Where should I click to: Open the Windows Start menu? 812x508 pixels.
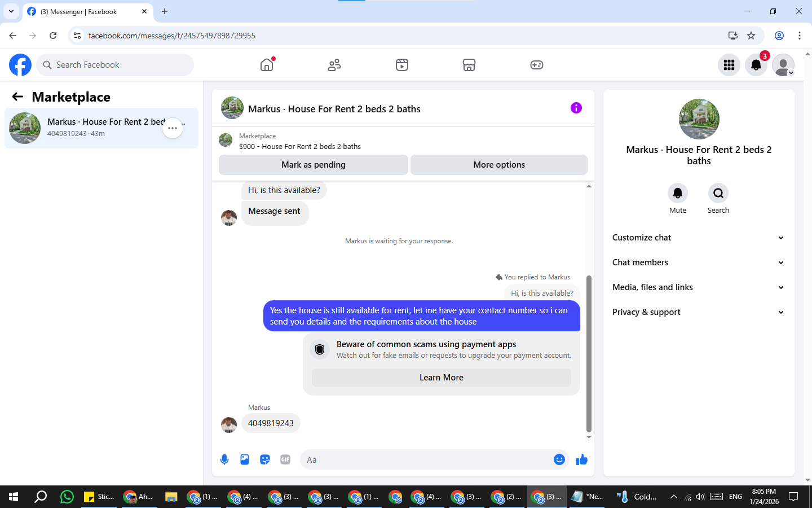[14, 497]
